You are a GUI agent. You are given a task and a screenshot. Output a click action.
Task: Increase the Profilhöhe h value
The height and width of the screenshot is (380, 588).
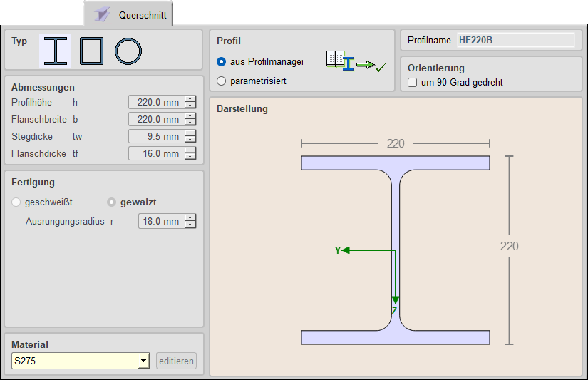190,99
